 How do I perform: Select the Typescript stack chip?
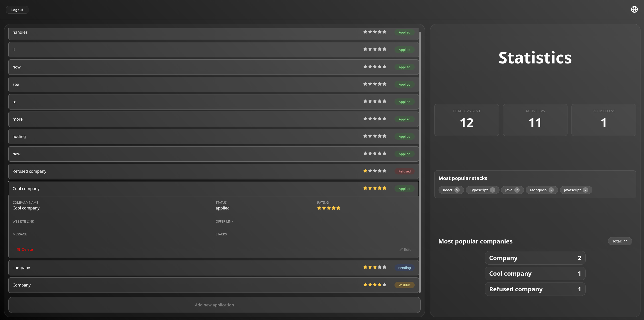pyautogui.click(x=482, y=190)
